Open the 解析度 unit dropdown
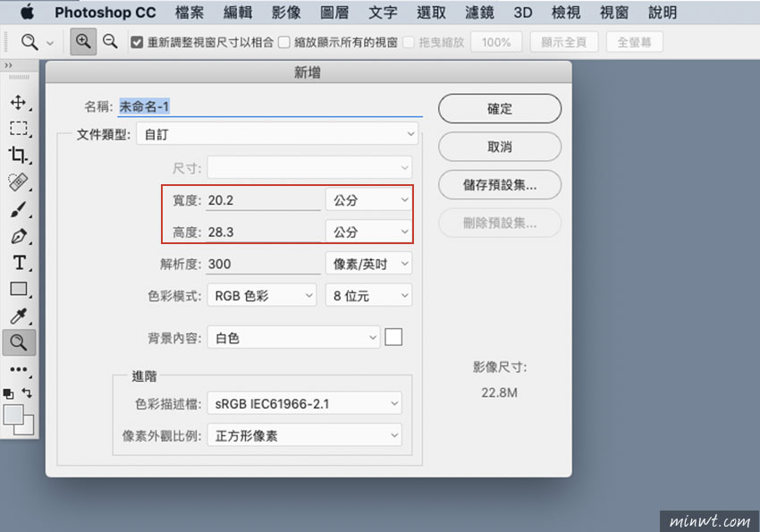 click(369, 264)
